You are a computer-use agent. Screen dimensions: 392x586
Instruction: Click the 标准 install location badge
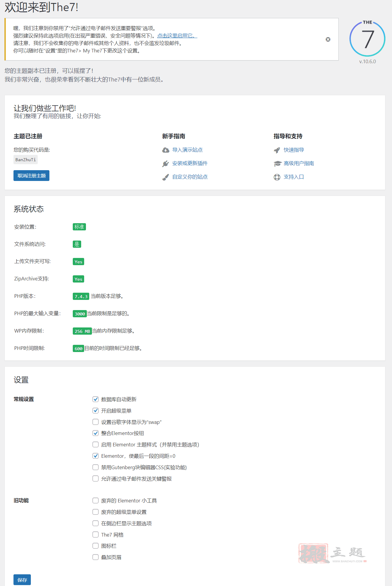(x=79, y=227)
